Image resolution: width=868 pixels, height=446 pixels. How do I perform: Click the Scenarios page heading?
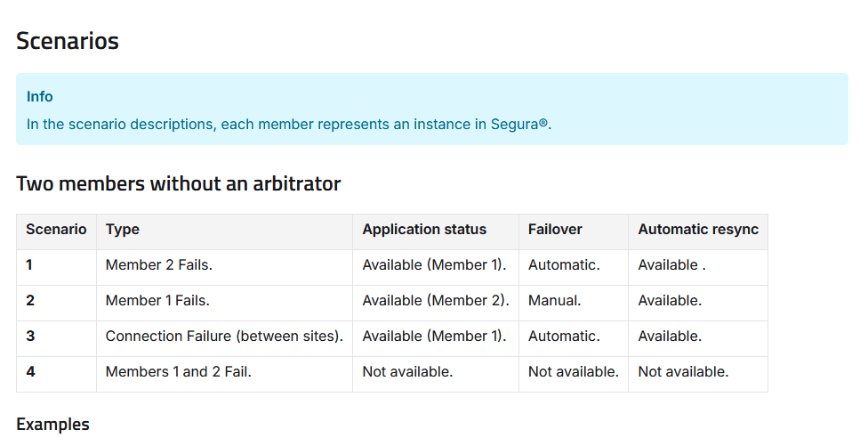[68, 41]
